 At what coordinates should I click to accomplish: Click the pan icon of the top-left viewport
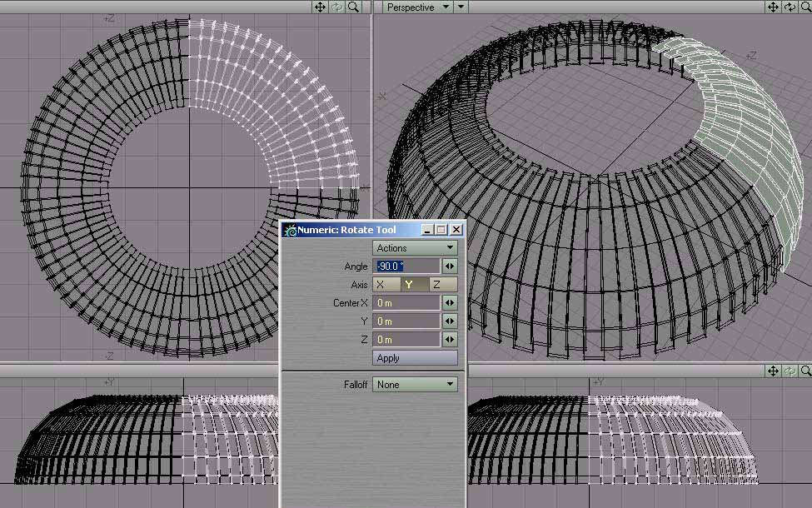pyautogui.click(x=319, y=7)
